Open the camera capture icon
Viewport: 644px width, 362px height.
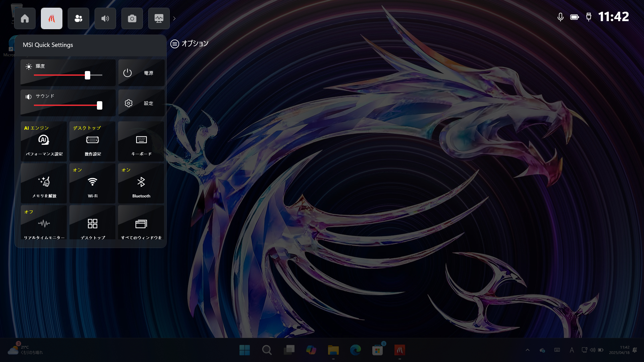pyautogui.click(x=132, y=18)
